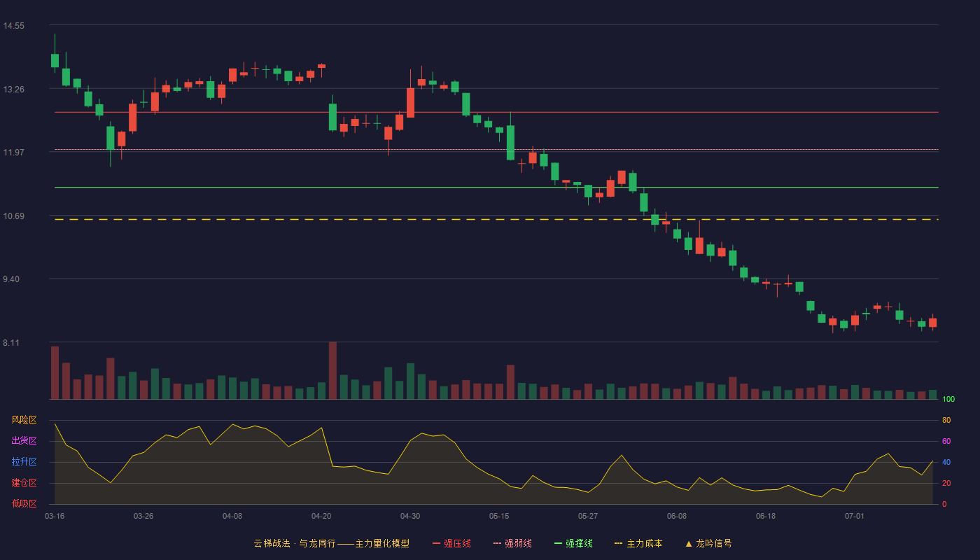
Task: Toggle the 龙吟信号 legend item
Action: (x=708, y=543)
